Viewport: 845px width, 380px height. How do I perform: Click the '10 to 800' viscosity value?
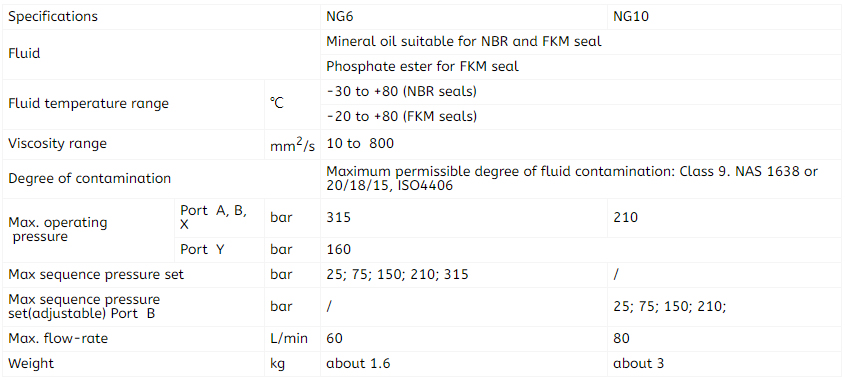(x=360, y=144)
